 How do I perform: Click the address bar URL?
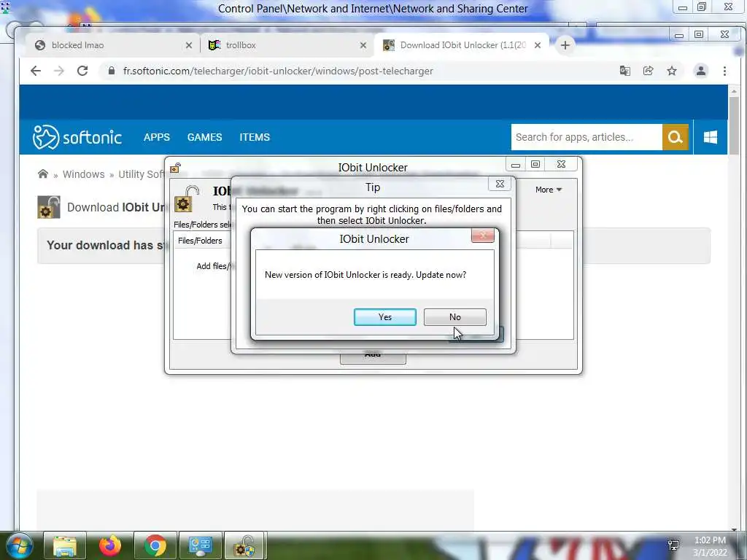tap(278, 71)
